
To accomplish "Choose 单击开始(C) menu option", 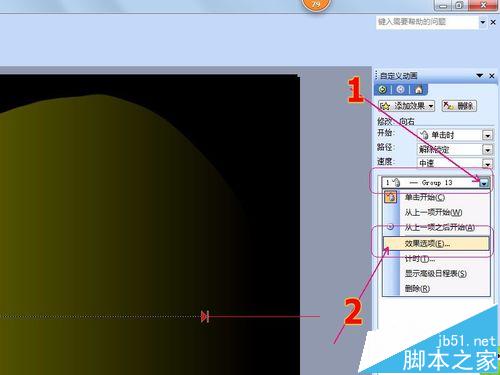I will [x=436, y=197].
